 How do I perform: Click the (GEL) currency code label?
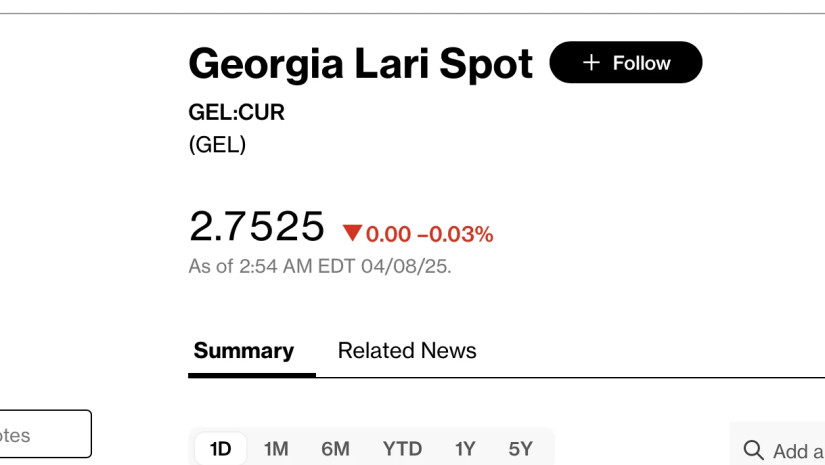(217, 144)
